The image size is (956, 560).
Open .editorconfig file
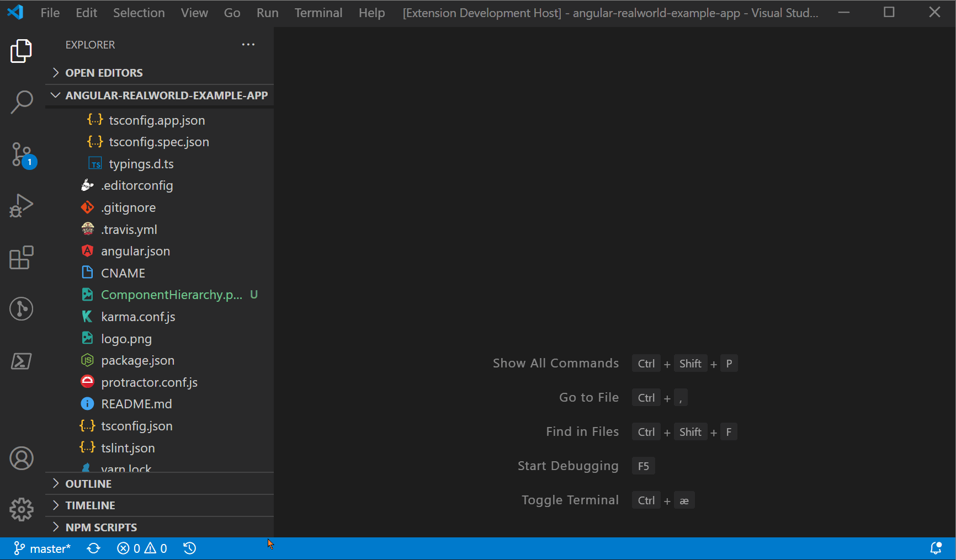pos(160,185)
